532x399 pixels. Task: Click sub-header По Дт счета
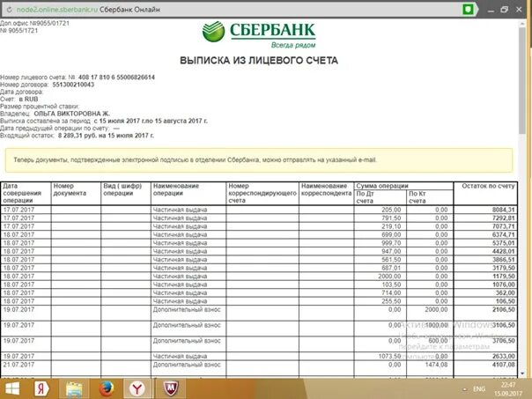click(x=365, y=197)
